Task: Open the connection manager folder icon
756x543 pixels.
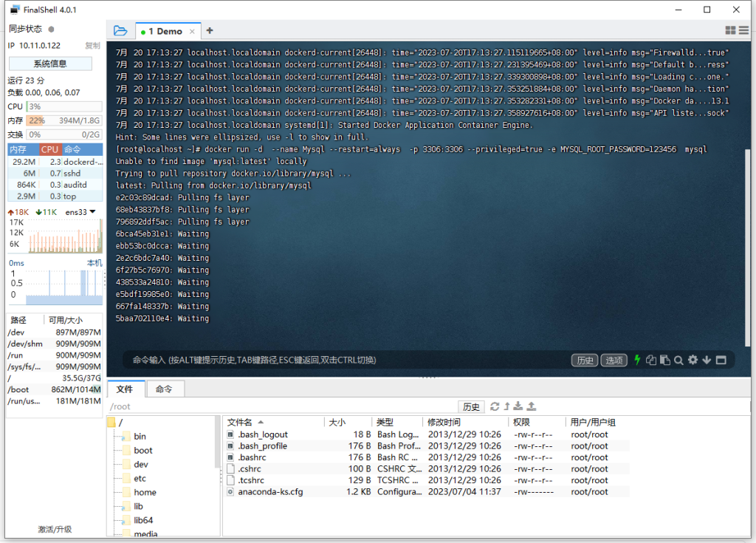Action: click(120, 31)
